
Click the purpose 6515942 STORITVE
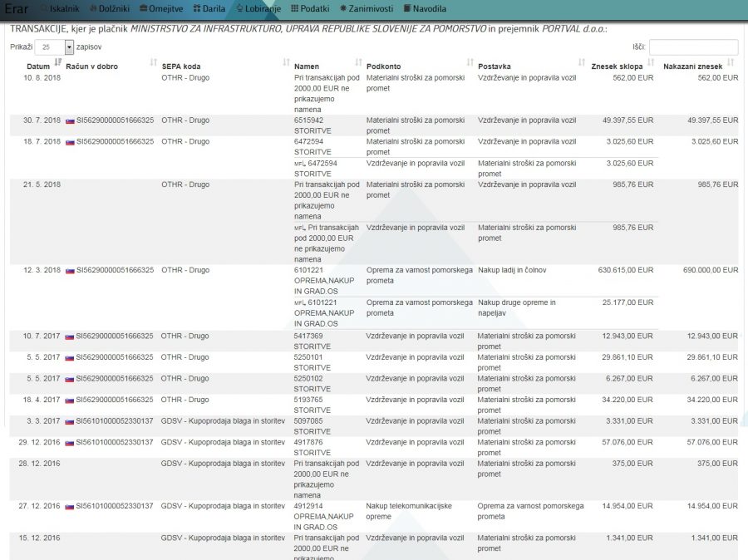click(312, 125)
